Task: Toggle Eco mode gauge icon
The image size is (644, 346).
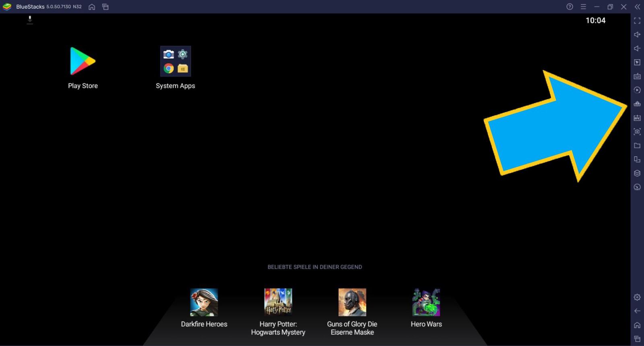Action: (x=637, y=187)
